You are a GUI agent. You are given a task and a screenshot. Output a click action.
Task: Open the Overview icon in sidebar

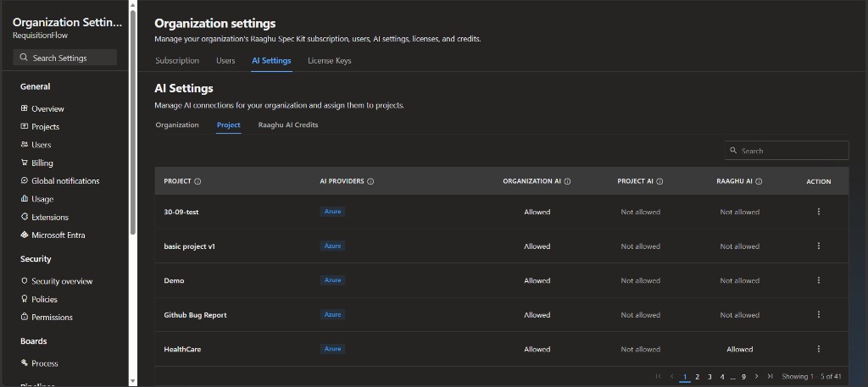25,108
